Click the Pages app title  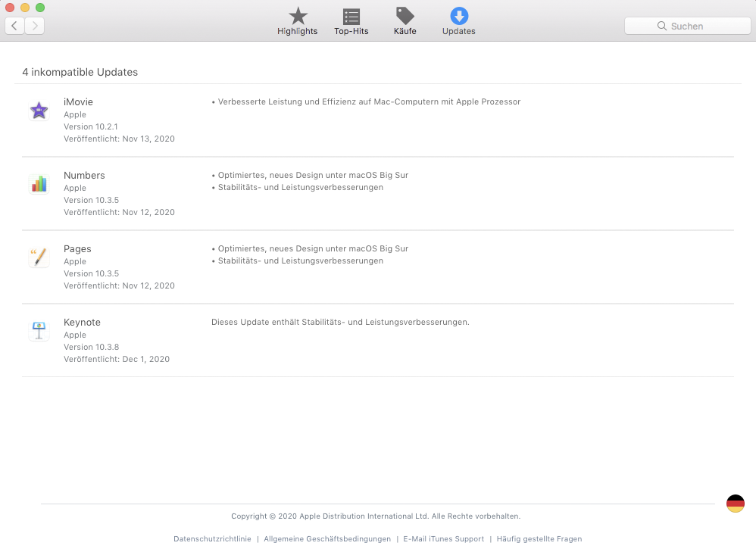(77, 248)
